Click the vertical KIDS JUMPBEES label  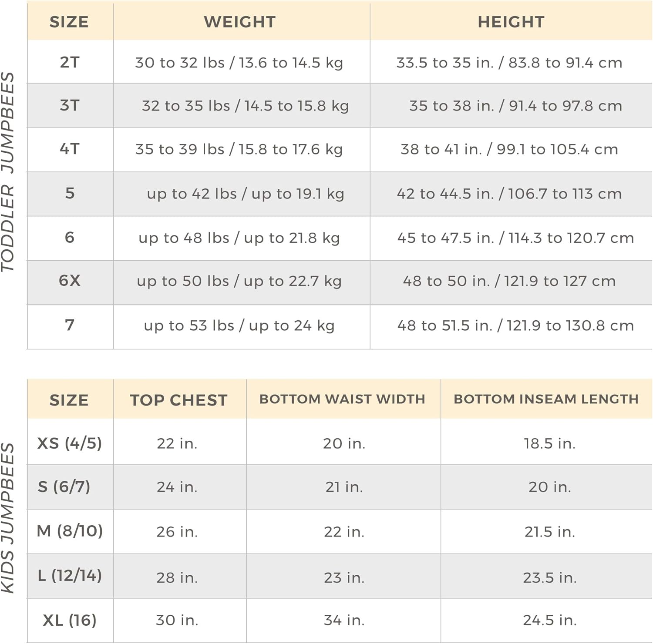tap(8, 518)
